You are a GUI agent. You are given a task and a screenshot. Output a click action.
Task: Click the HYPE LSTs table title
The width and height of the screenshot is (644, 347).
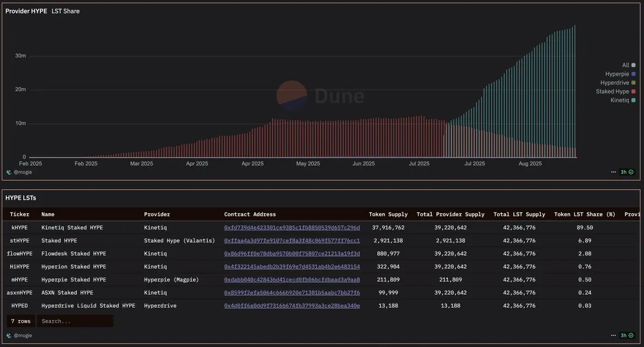click(20, 198)
